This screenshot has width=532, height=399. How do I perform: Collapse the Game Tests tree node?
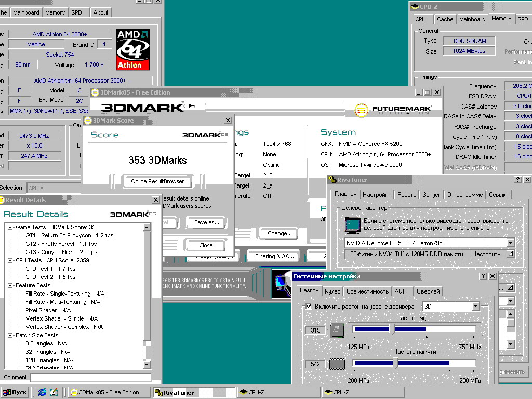pos(10,227)
